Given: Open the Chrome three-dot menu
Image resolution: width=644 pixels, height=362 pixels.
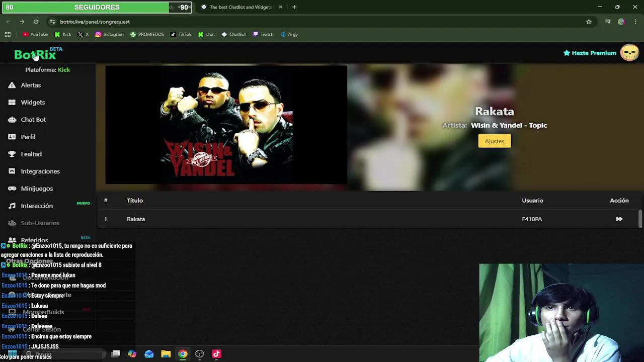Looking at the screenshot, I should [x=635, y=22].
